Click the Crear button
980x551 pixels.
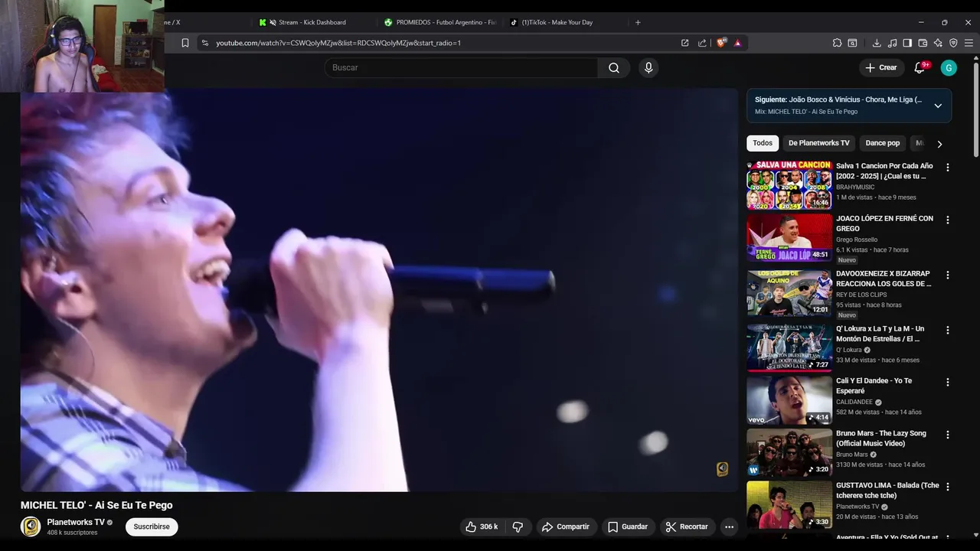[x=881, y=67]
